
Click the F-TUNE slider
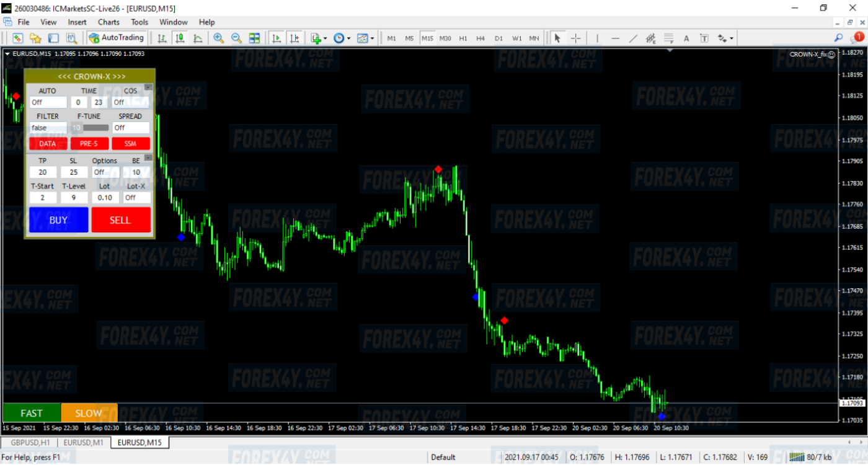point(89,128)
